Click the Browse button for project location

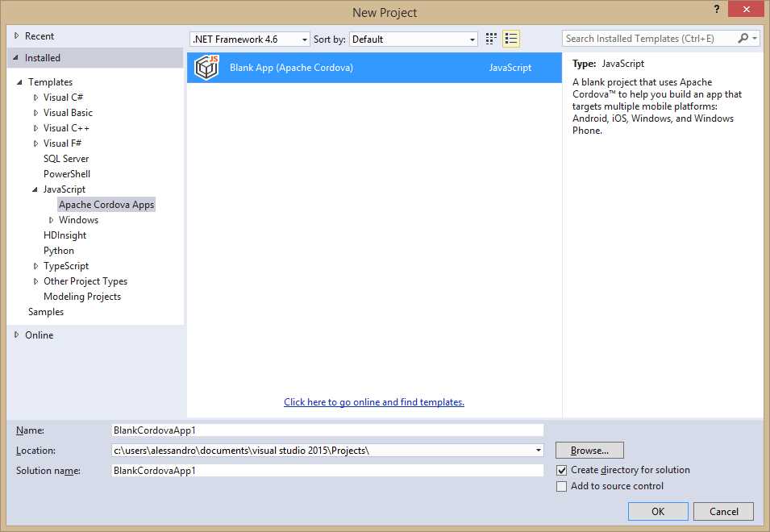pos(589,450)
